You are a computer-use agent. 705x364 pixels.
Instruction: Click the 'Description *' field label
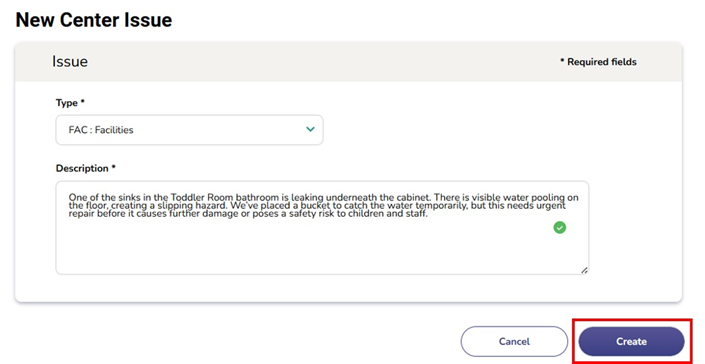pos(85,169)
